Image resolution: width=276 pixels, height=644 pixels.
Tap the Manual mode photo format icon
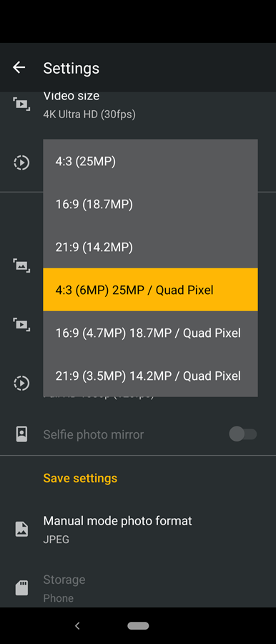pyautogui.click(x=21, y=529)
